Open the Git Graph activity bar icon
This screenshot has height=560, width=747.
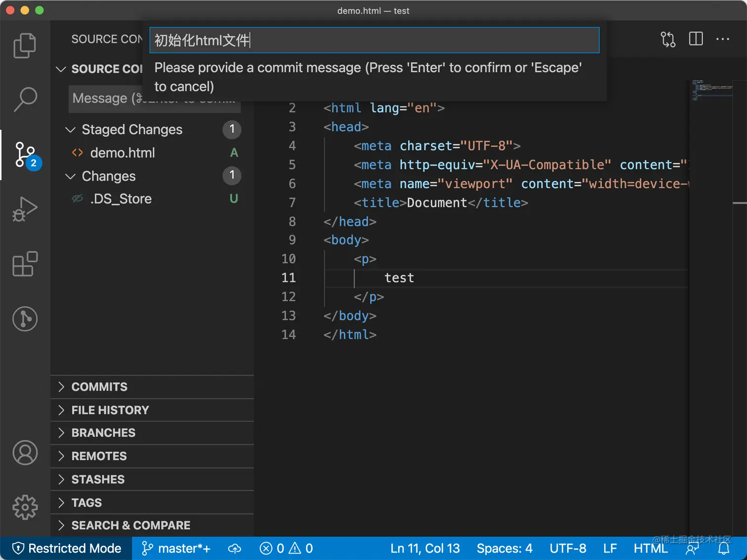pos(25,319)
